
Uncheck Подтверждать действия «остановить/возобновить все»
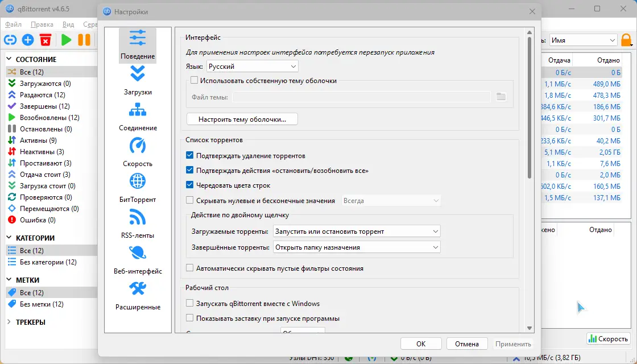(x=190, y=171)
